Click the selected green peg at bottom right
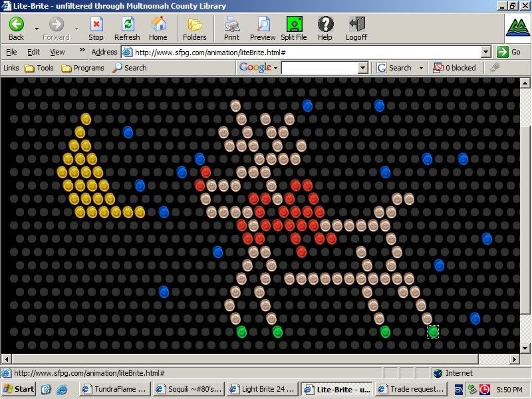This screenshot has width=532, height=399. click(433, 332)
